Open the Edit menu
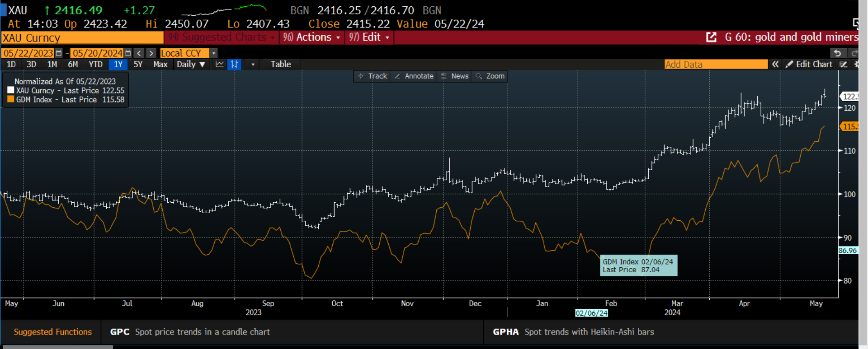This screenshot has width=868, height=349. (x=369, y=37)
